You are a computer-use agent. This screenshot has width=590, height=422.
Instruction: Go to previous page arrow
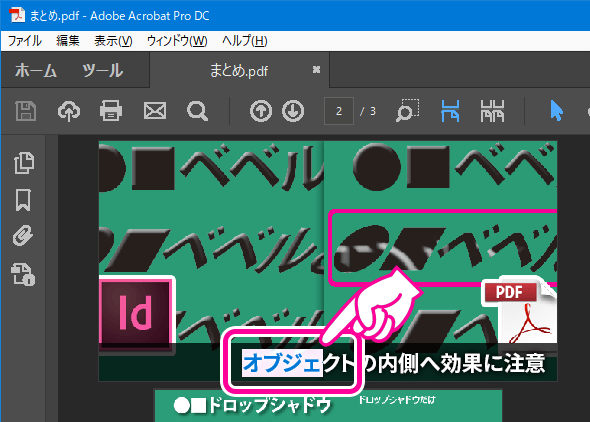[261, 111]
